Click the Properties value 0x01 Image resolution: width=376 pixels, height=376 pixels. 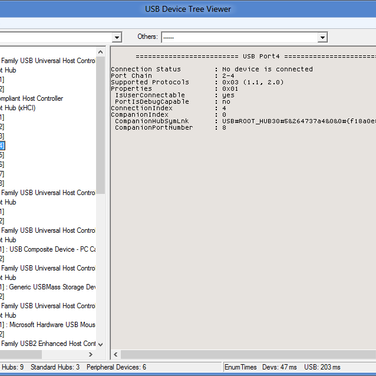point(230,89)
